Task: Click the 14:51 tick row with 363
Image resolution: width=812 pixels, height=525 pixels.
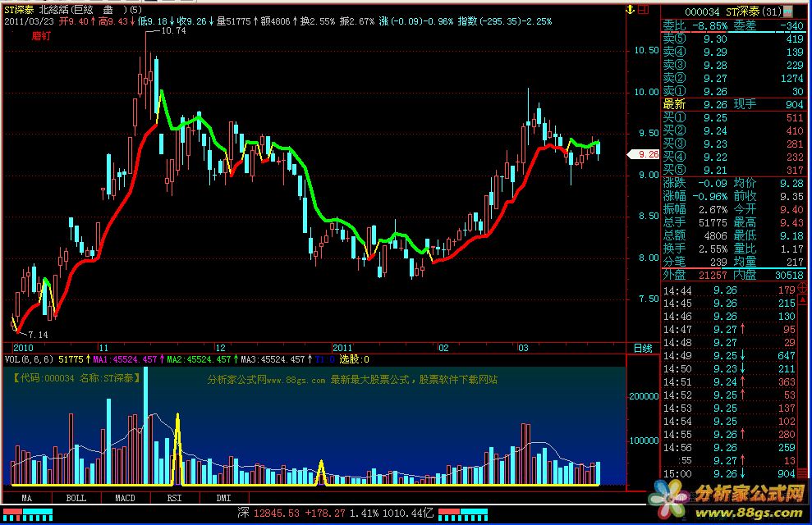Action: [729, 382]
